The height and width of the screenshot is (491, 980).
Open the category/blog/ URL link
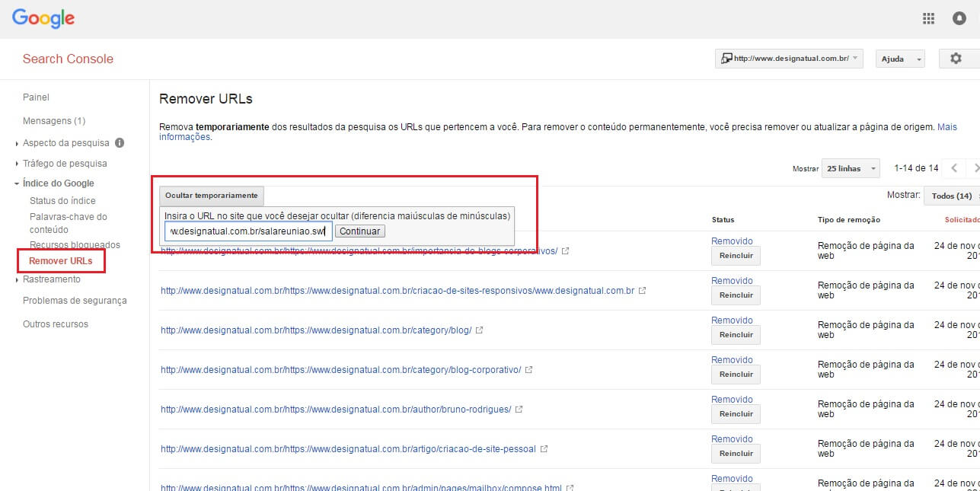(316, 330)
